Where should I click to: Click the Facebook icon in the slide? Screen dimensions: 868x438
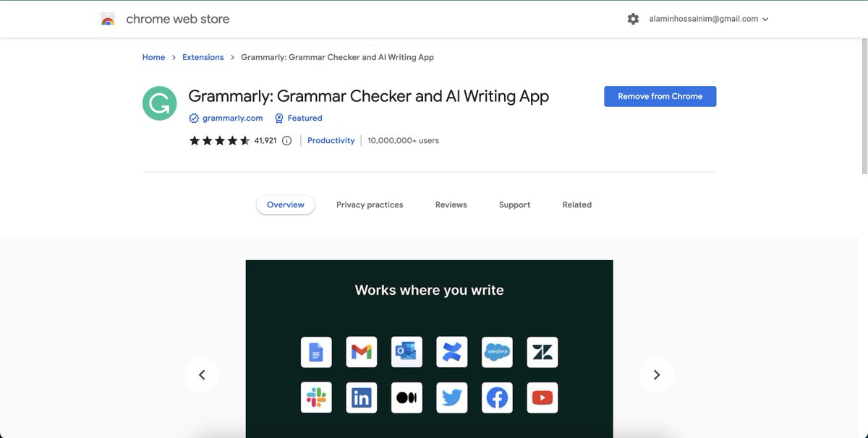[x=497, y=398]
